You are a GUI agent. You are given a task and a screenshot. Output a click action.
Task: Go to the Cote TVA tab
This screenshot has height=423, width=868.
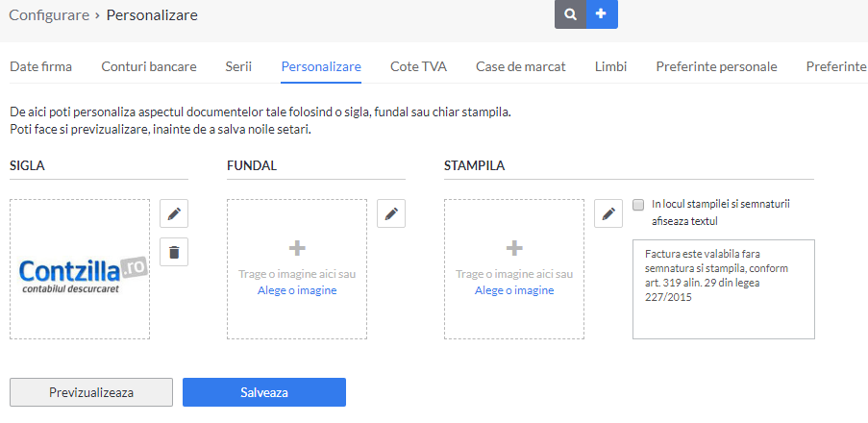pyautogui.click(x=418, y=67)
